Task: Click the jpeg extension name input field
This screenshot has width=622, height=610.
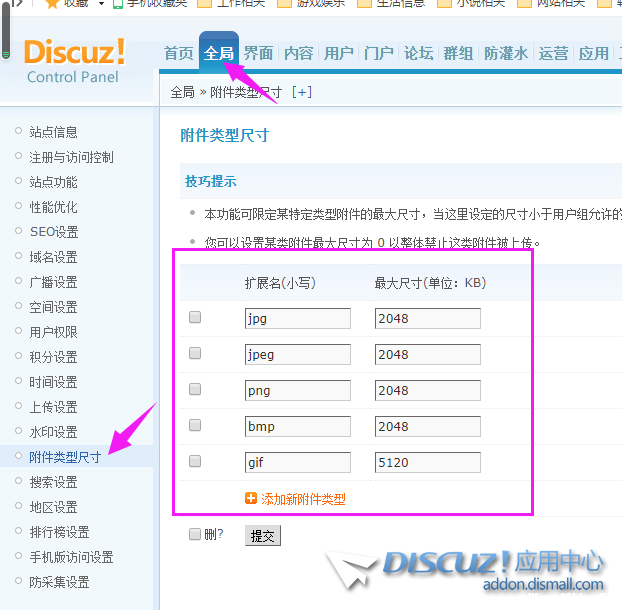Action: [297, 354]
